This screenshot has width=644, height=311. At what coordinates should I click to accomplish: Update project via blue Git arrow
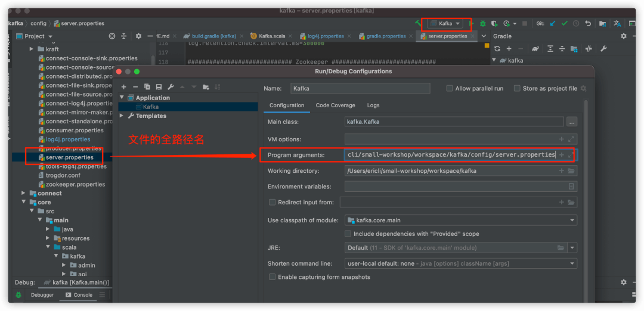(553, 24)
